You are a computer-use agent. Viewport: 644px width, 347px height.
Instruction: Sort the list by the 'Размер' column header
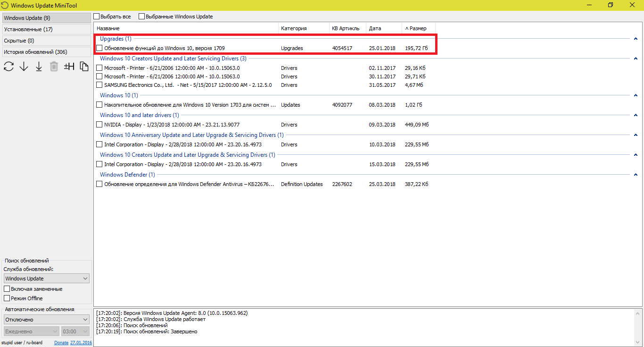point(418,28)
